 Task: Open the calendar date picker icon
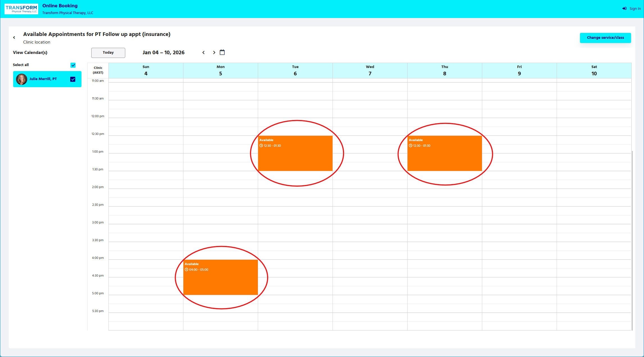pos(222,52)
